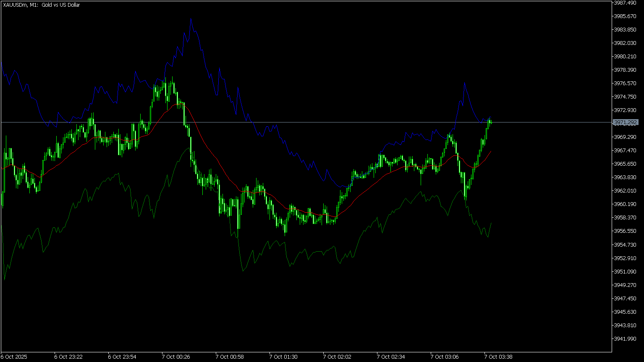This screenshot has height=362, width=644.
Task: Click the 7 Oct 00:58 time label
Action: point(230,357)
